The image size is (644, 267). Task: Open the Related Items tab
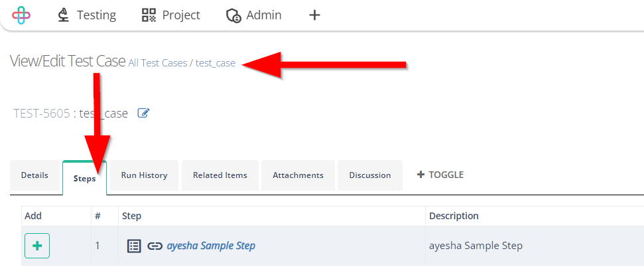(x=220, y=175)
